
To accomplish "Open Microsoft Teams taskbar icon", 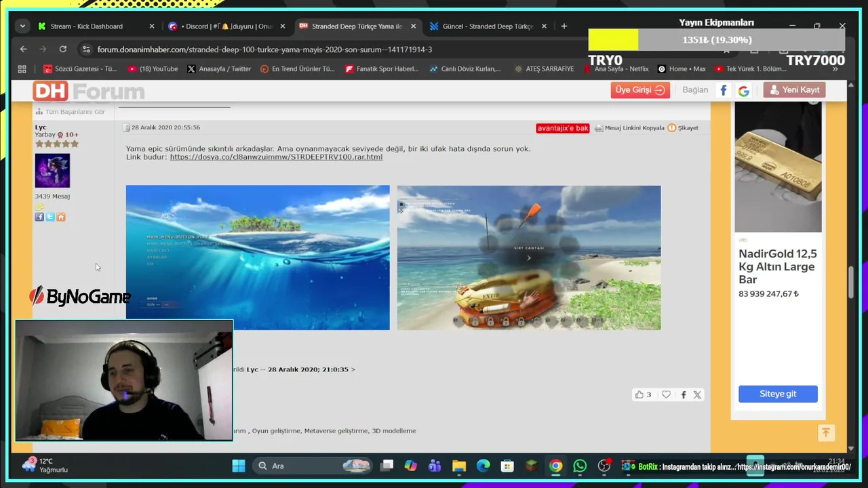I will (x=435, y=466).
